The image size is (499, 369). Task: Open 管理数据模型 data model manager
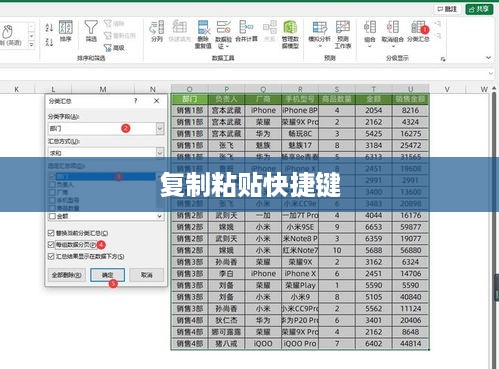click(x=290, y=34)
